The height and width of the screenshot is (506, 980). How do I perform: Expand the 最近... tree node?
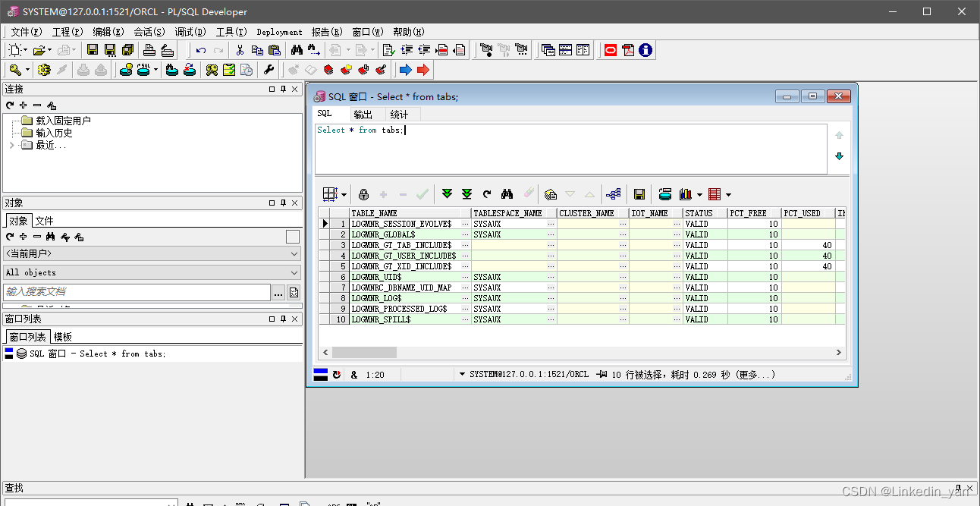coord(11,145)
